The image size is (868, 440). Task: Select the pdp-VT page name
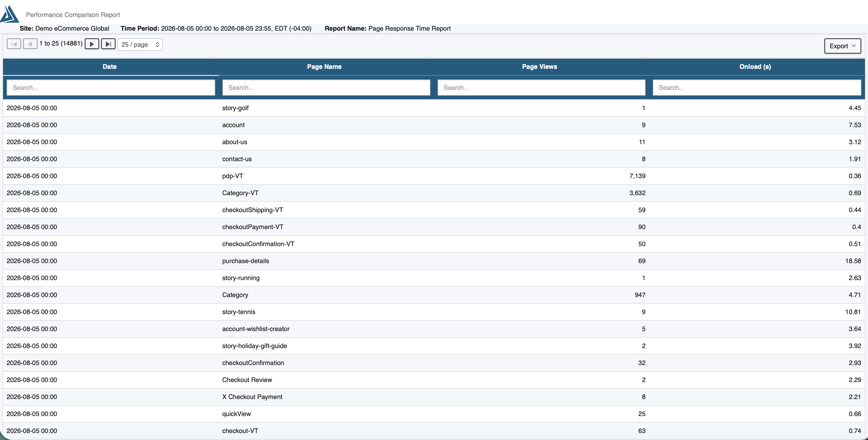tap(232, 176)
